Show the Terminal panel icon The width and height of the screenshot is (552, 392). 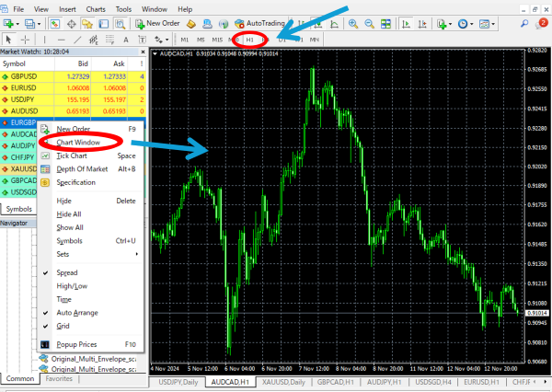pyautogui.click(x=103, y=24)
